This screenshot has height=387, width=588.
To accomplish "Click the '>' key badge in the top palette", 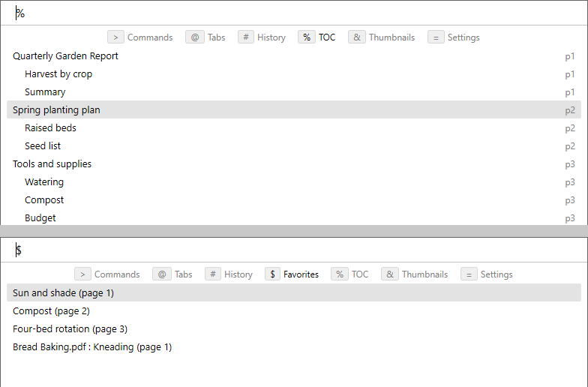I will [x=115, y=37].
